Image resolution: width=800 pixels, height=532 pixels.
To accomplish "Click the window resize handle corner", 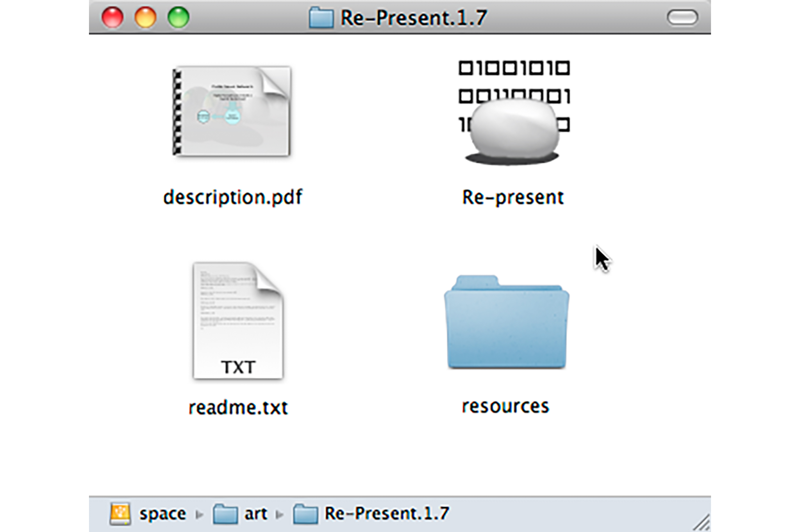I will [702, 523].
